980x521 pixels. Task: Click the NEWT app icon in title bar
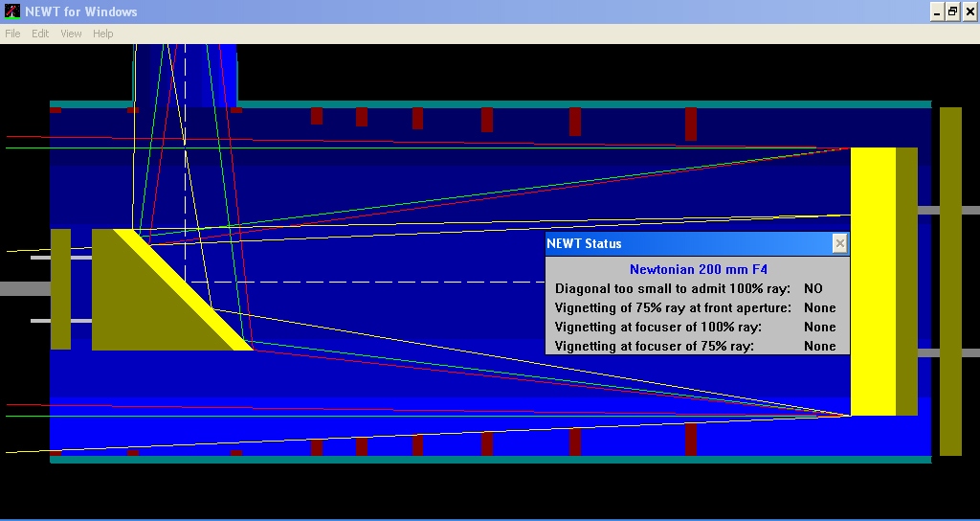[x=11, y=11]
